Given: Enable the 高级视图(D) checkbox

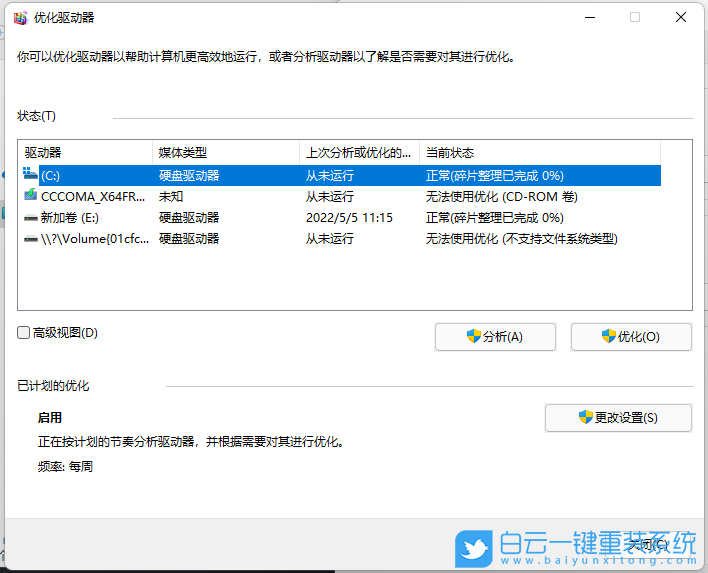Looking at the screenshot, I should 23,333.
